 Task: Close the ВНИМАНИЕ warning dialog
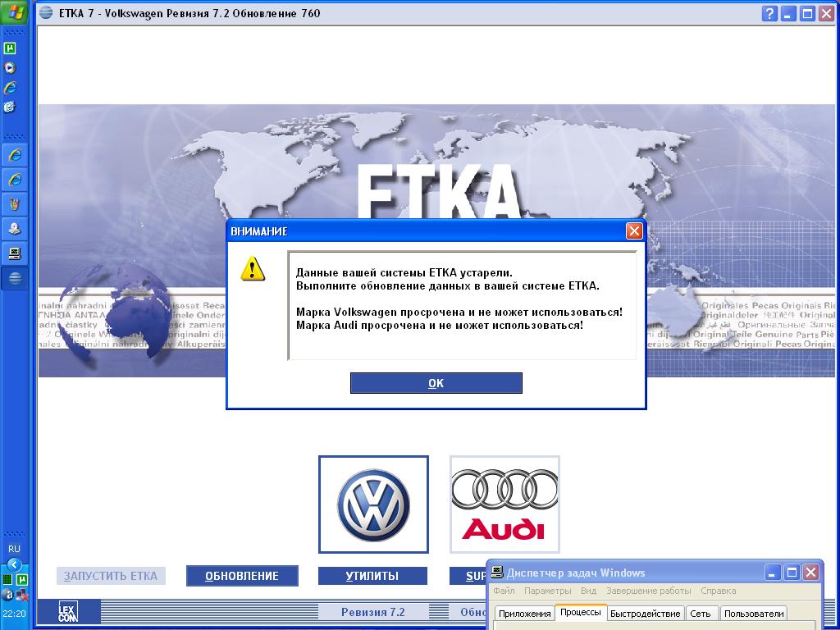tap(633, 231)
